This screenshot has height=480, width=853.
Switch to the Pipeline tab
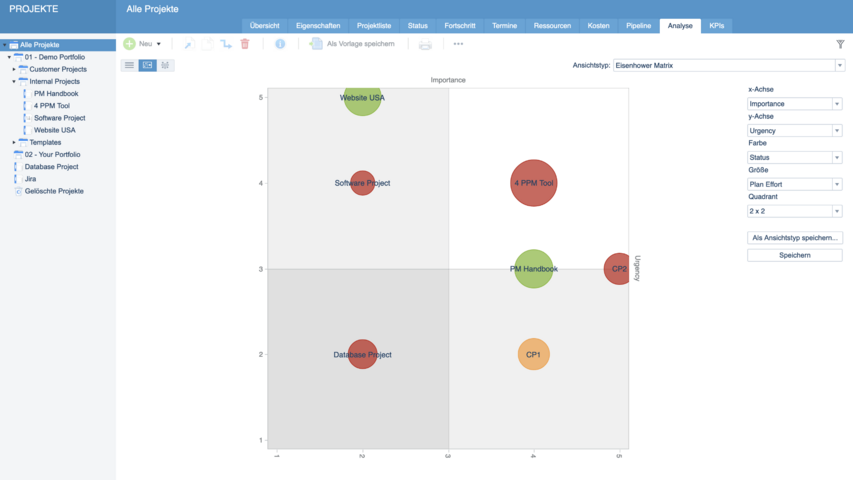click(638, 25)
